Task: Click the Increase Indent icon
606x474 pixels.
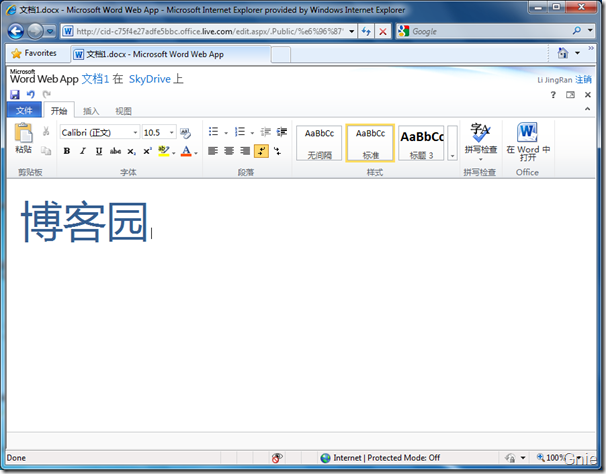Action: point(282,132)
